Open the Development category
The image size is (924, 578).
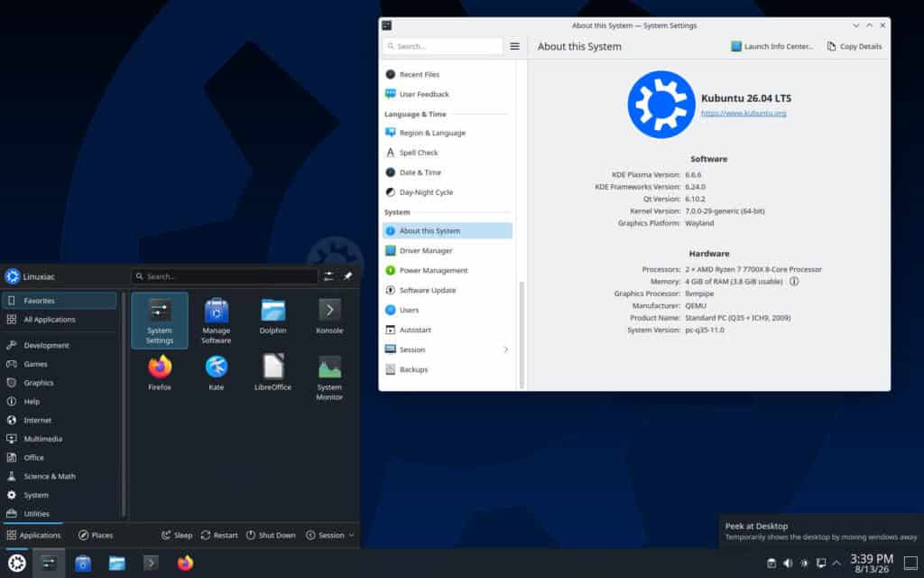(60, 345)
